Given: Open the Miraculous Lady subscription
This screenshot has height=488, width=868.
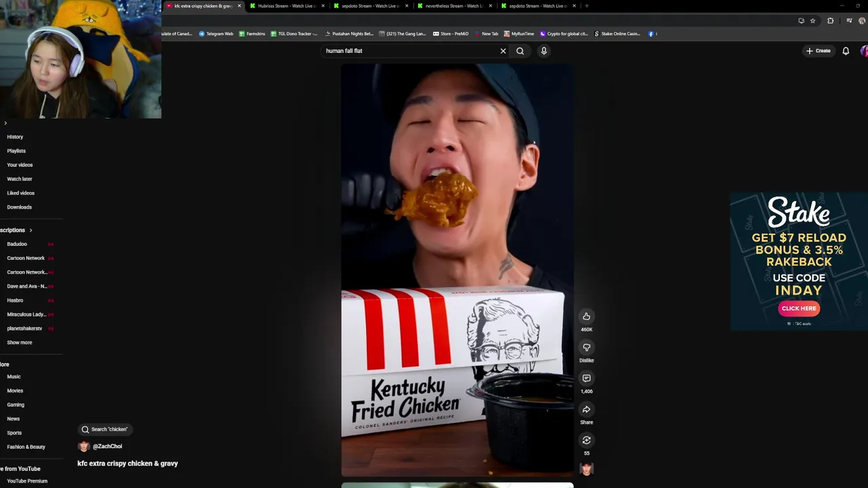Looking at the screenshot, I should tap(27, 314).
